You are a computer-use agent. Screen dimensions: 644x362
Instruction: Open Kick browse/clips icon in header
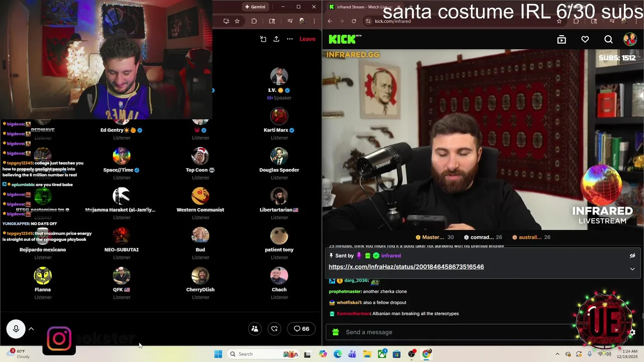(x=561, y=39)
